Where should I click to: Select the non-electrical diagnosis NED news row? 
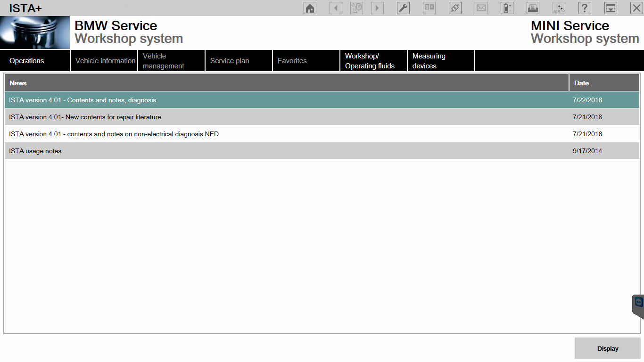tap(322, 134)
